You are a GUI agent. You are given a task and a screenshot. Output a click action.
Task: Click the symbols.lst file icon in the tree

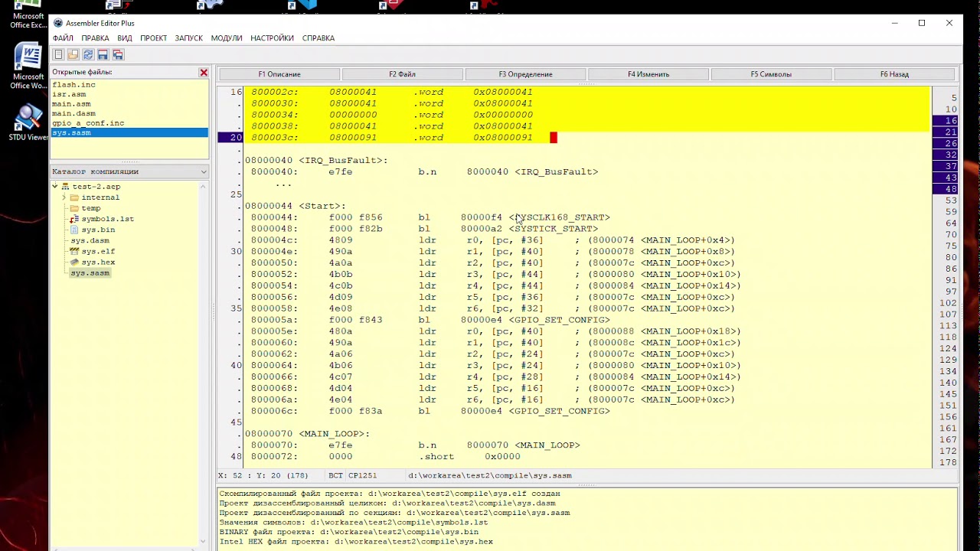[x=74, y=219]
